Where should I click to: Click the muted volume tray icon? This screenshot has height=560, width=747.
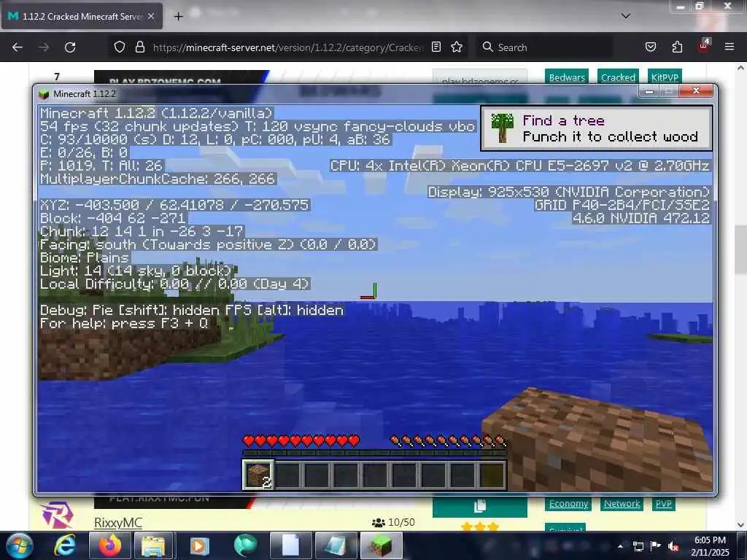[673, 546]
